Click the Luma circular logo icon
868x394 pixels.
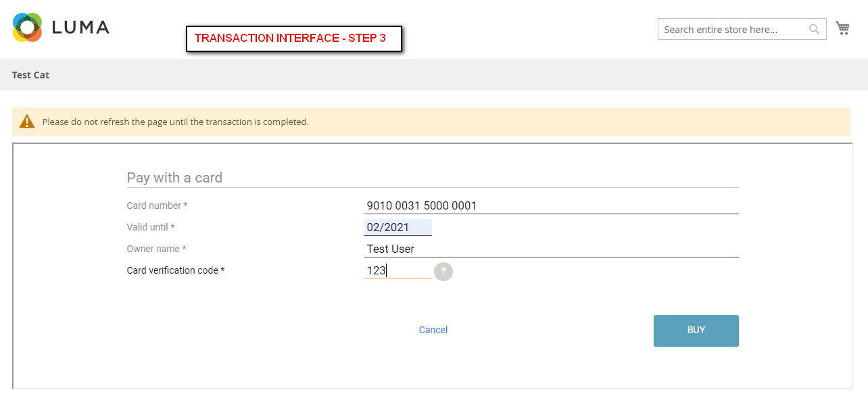click(28, 27)
